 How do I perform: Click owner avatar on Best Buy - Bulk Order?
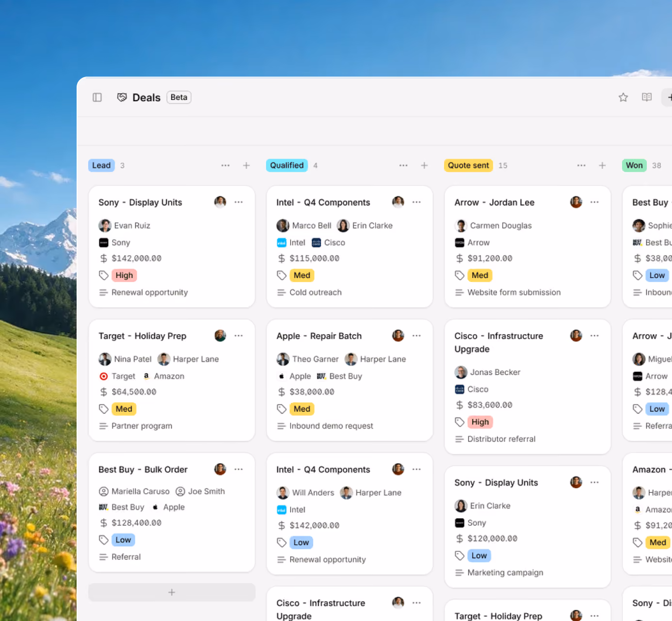pyautogui.click(x=220, y=469)
